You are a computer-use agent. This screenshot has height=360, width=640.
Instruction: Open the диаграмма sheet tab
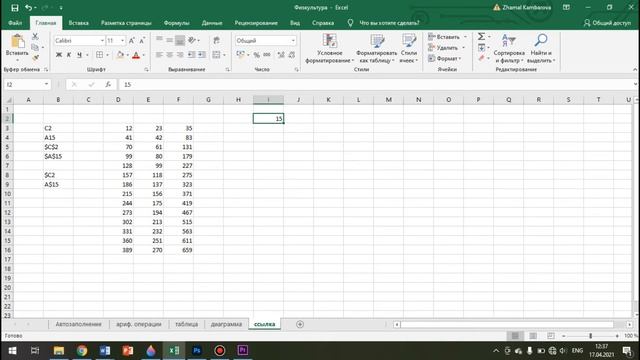click(226, 324)
